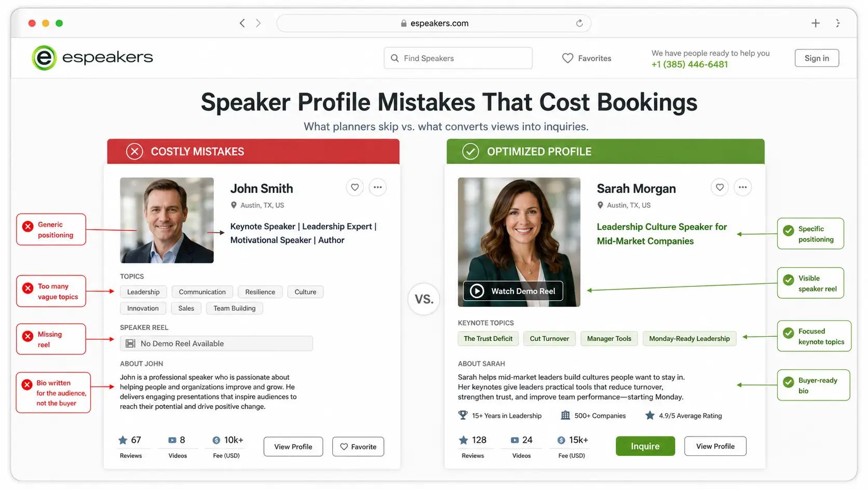Click the Find Speakers search field
The image size is (868, 489).
458,58
